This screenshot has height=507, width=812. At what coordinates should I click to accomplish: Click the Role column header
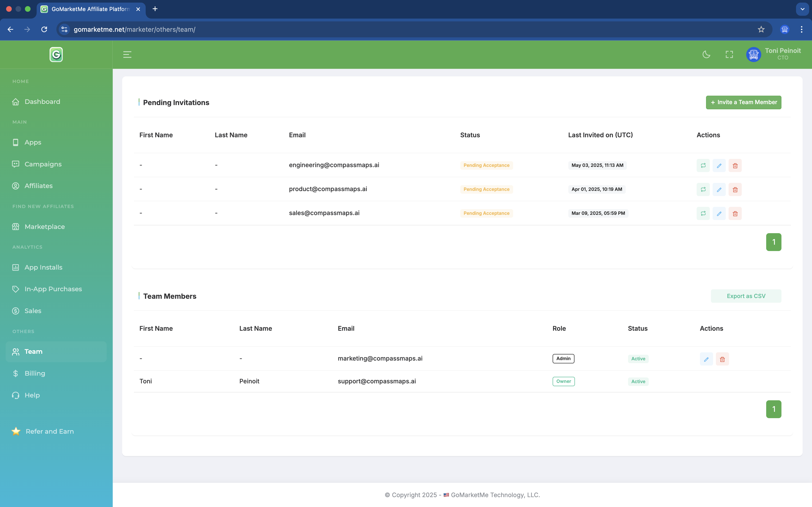point(559,328)
